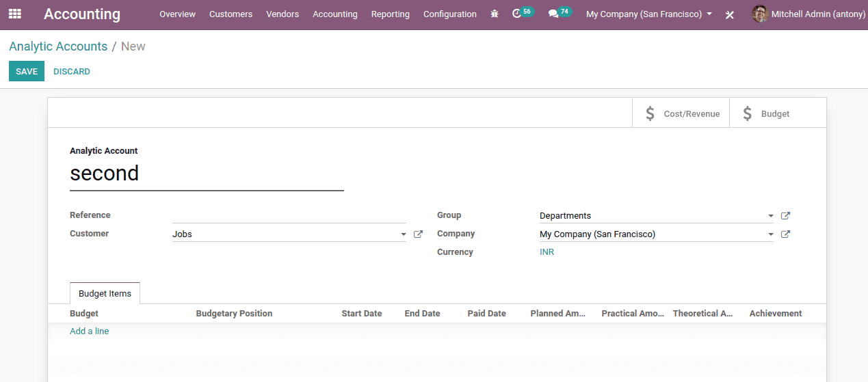Click the DISCARD button

tap(72, 71)
